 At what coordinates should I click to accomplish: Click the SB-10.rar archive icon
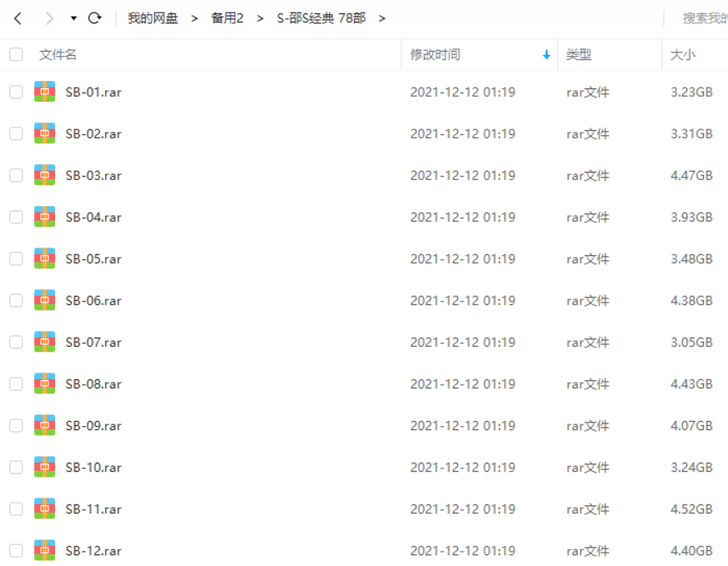pyautogui.click(x=45, y=467)
